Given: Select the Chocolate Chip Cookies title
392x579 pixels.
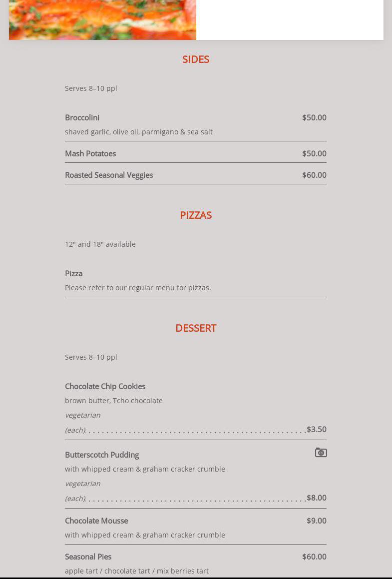Looking at the screenshot, I should click(105, 387).
